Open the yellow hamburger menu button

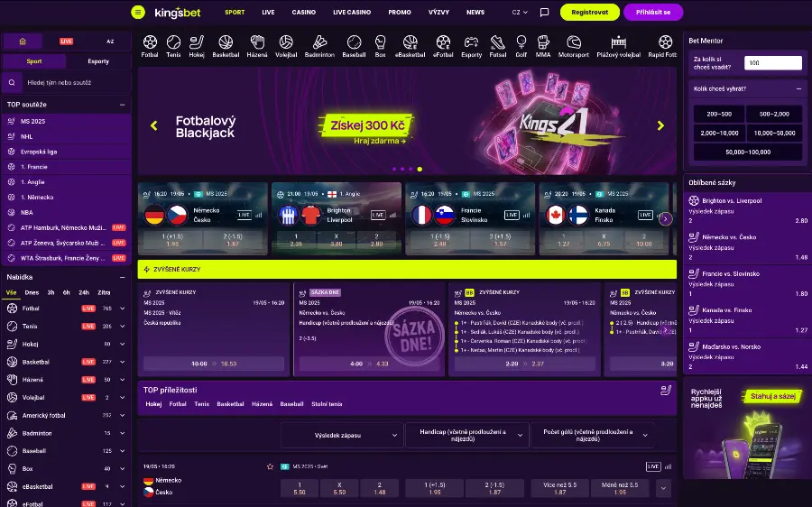coord(138,12)
